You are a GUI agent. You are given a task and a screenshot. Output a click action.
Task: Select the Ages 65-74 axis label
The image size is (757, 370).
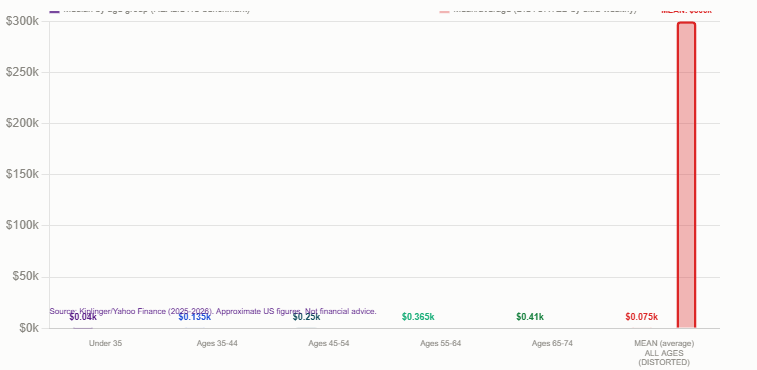[x=552, y=343]
